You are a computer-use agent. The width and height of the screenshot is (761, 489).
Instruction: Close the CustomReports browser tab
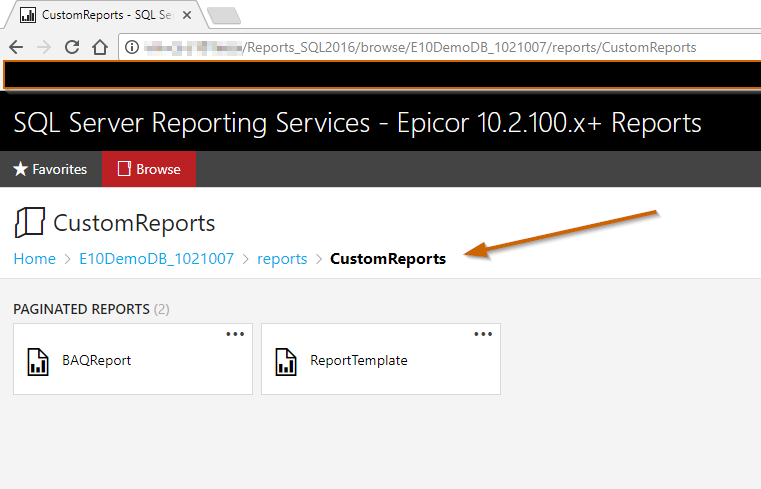187,15
